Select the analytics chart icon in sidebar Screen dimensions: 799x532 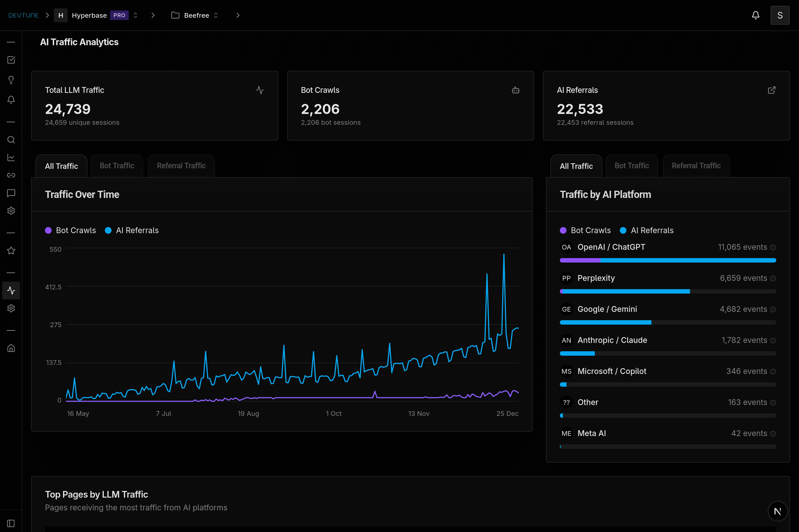tap(11, 157)
